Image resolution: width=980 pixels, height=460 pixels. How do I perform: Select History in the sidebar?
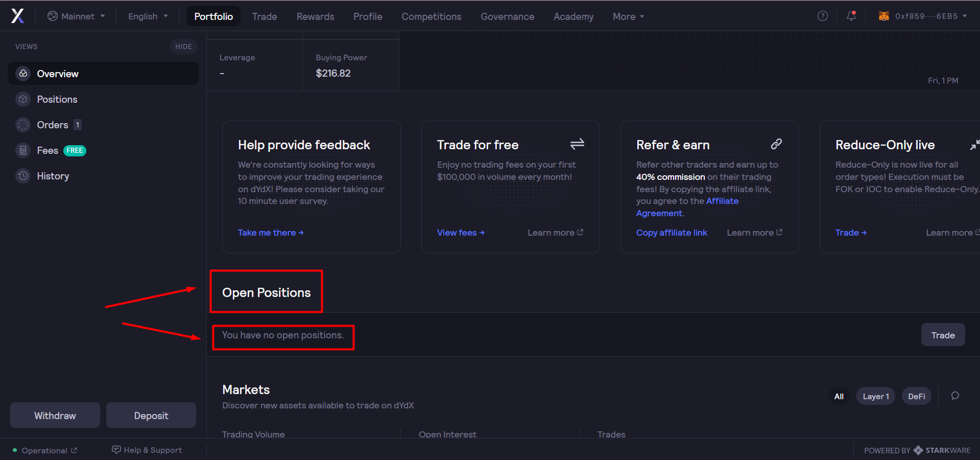(103, 176)
